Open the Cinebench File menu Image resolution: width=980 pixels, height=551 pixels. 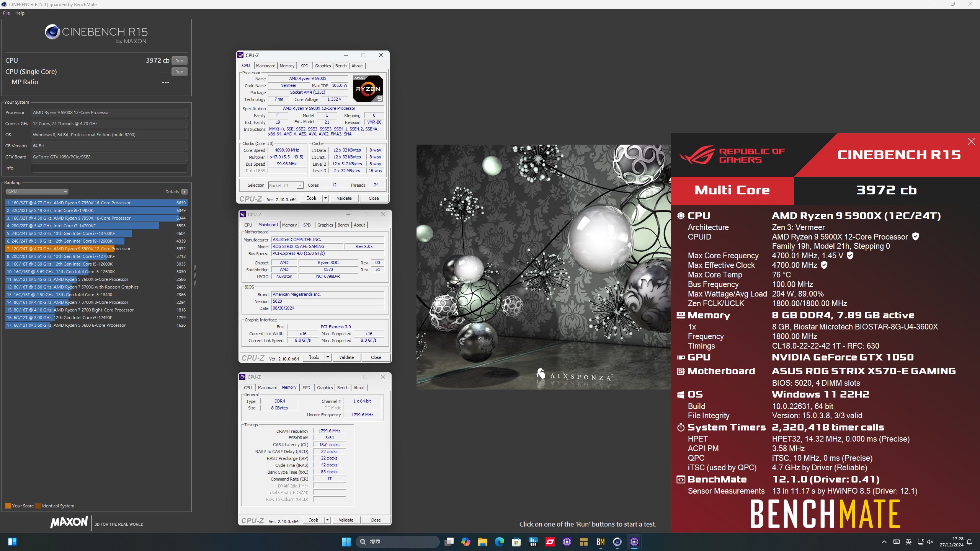point(7,13)
